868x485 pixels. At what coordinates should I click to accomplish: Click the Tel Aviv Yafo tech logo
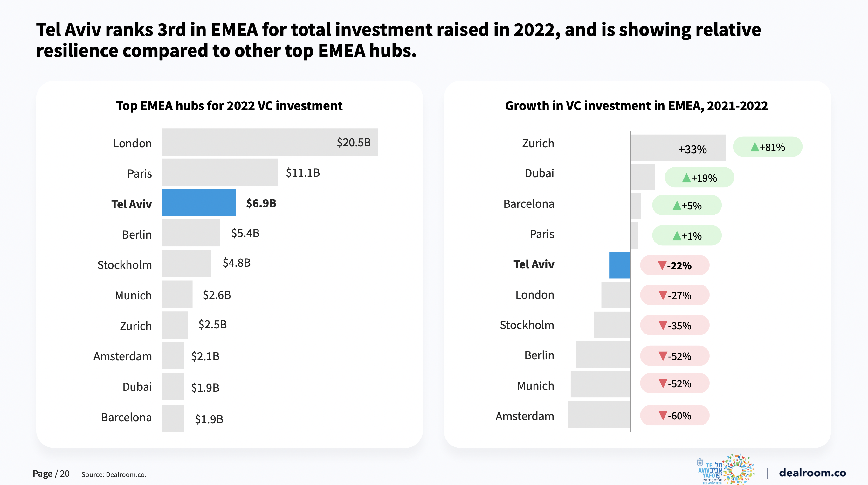726,469
